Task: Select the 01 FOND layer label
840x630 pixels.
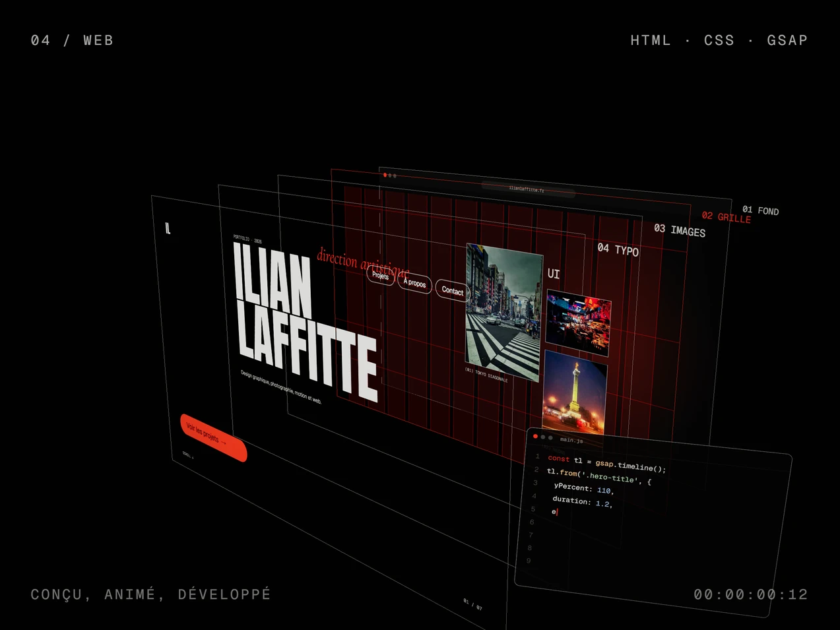Action: pos(760,210)
